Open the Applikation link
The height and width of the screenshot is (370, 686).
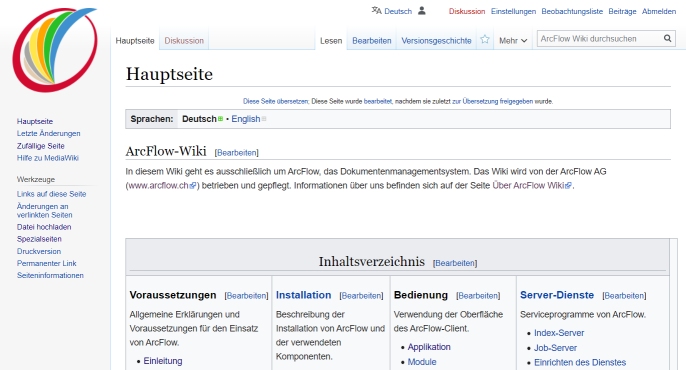click(429, 347)
